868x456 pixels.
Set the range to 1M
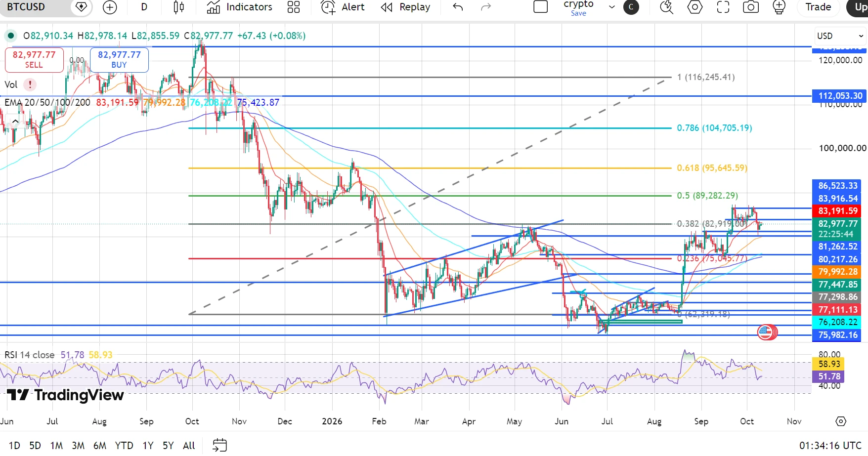(56, 446)
